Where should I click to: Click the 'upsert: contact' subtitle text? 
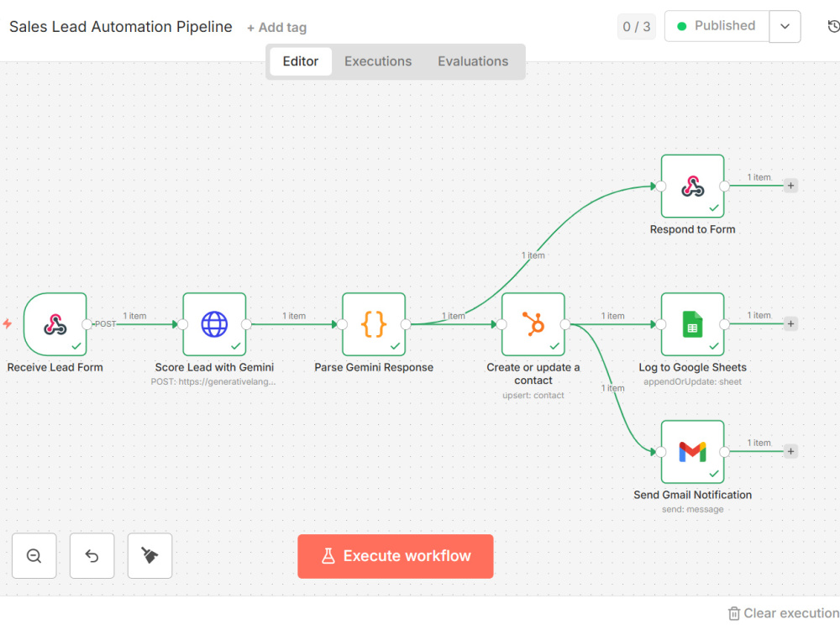coord(533,396)
